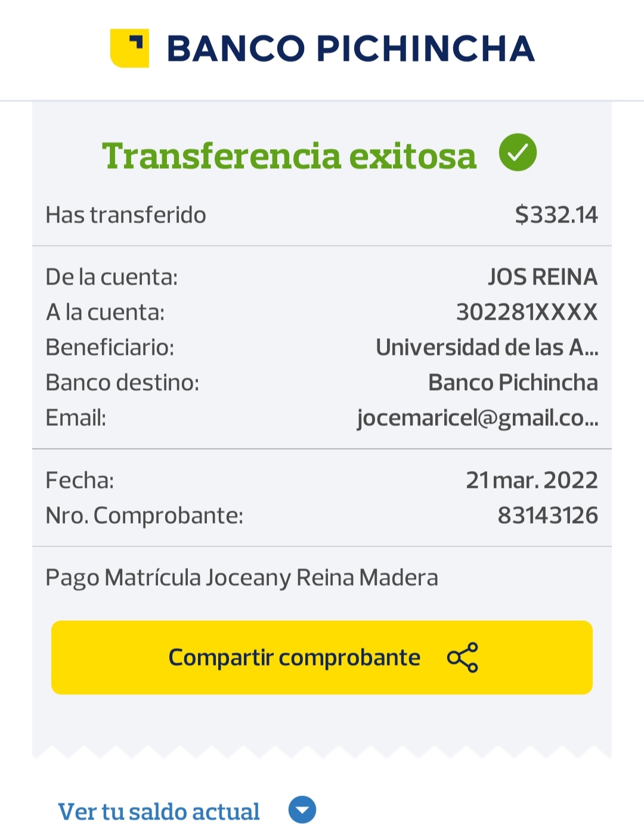Screen dimensions: 644x832
Task: Click the BANCO PICHINCHA title text
Action: click(351, 49)
